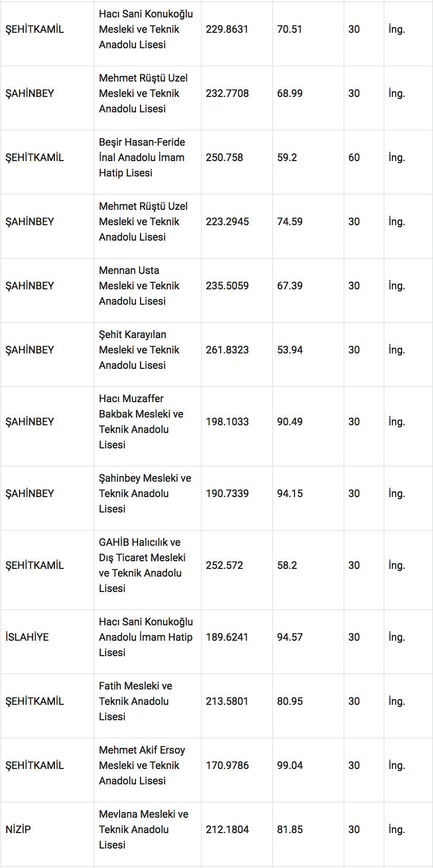Click Fatih Mesleki ve Teknik Anadolu Lisesi
433x868 pixels.
135,701
